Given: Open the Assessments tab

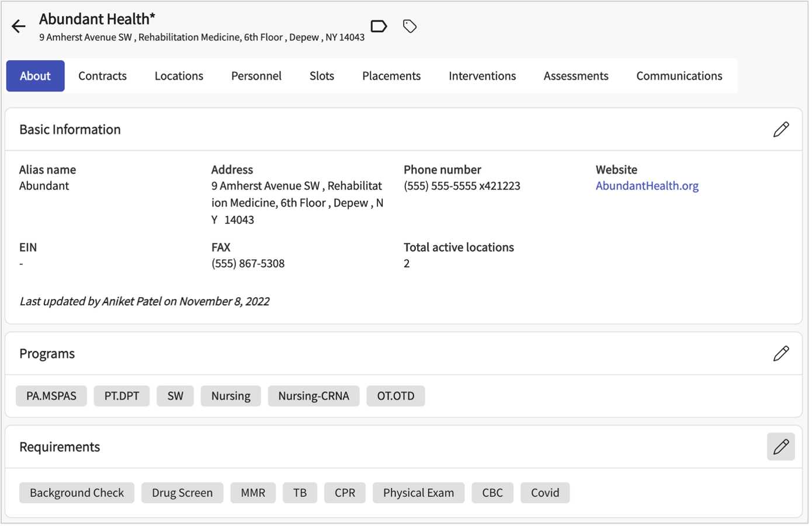Looking at the screenshot, I should coord(575,76).
